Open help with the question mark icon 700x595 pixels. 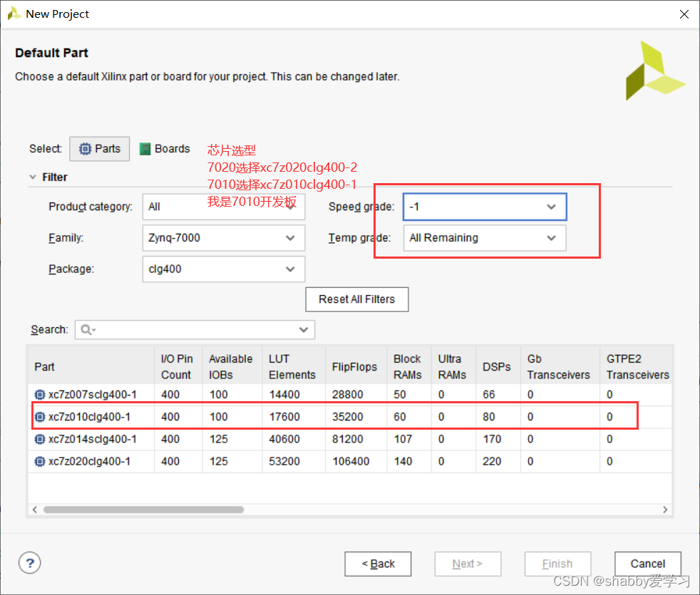pyautogui.click(x=29, y=564)
